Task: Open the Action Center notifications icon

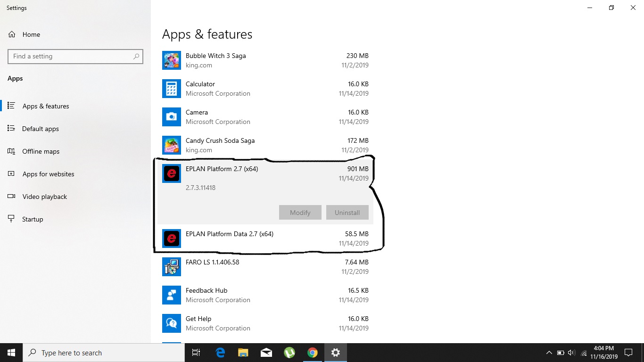Action: coord(628,353)
